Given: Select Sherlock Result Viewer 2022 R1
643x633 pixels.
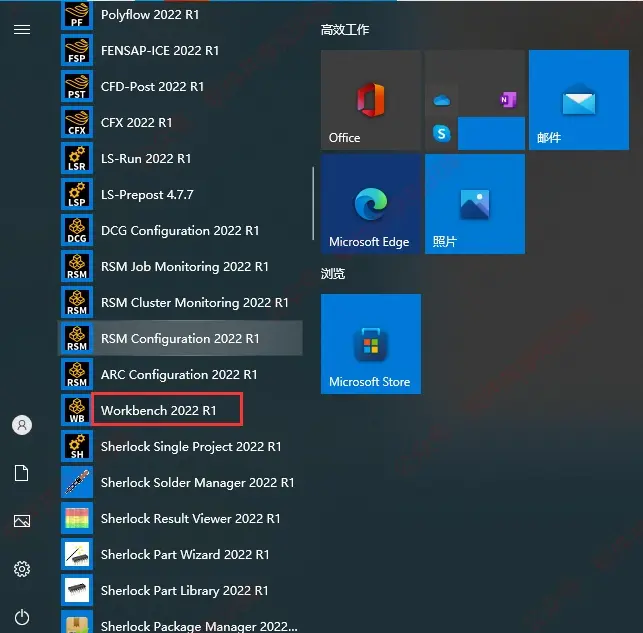Looking at the screenshot, I should coord(191,519).
